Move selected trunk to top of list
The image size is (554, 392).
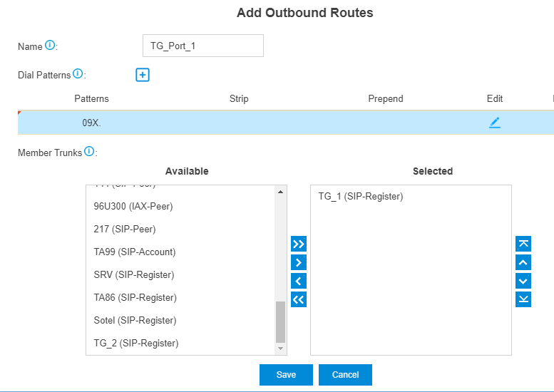(523, 244)
